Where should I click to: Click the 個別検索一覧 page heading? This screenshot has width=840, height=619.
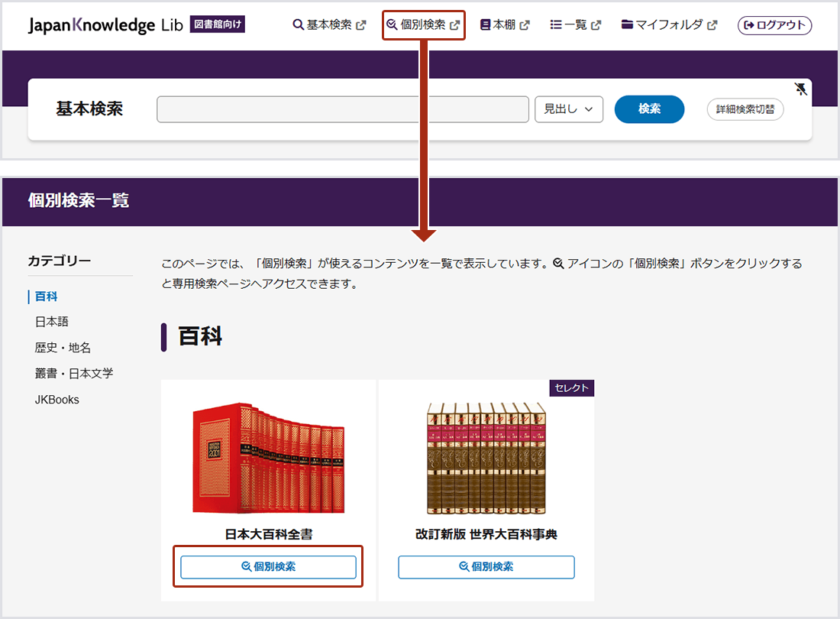coord(79,200)
